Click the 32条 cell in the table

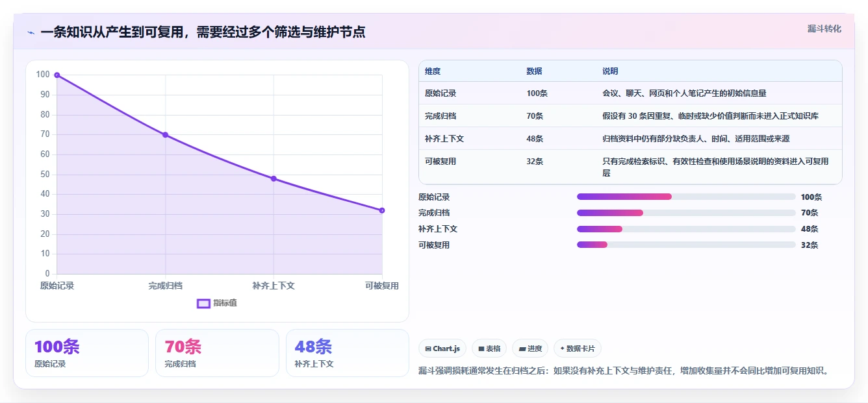click(x=535, y=162)
